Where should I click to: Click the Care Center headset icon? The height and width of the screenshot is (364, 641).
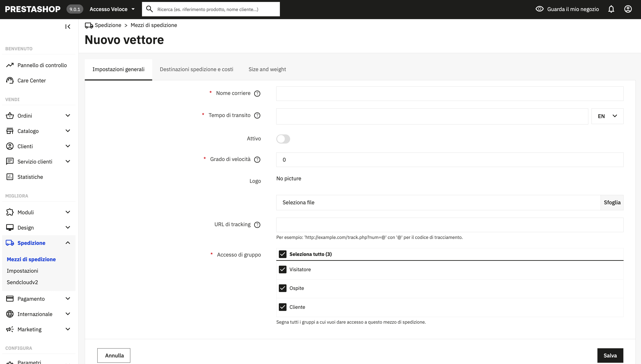point(10,80)
